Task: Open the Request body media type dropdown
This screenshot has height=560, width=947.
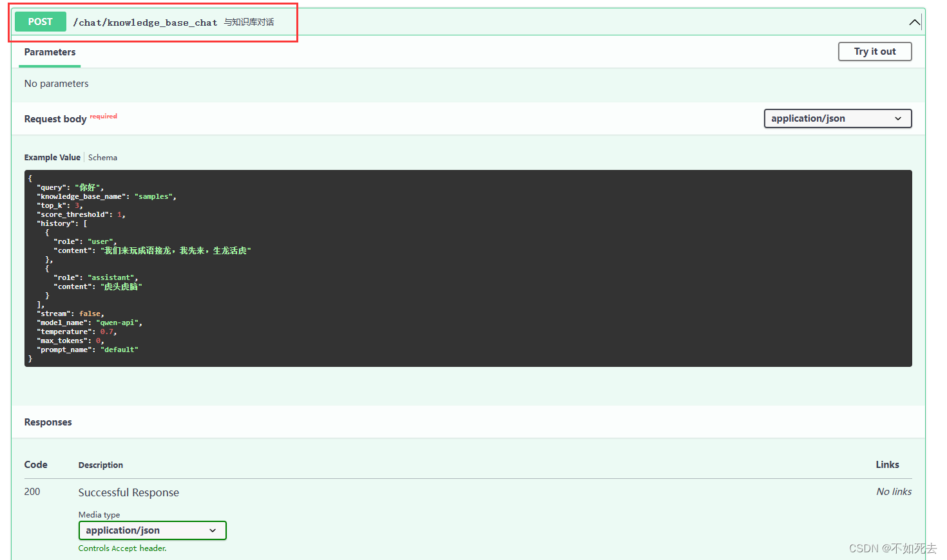Action: pos(837,118)
